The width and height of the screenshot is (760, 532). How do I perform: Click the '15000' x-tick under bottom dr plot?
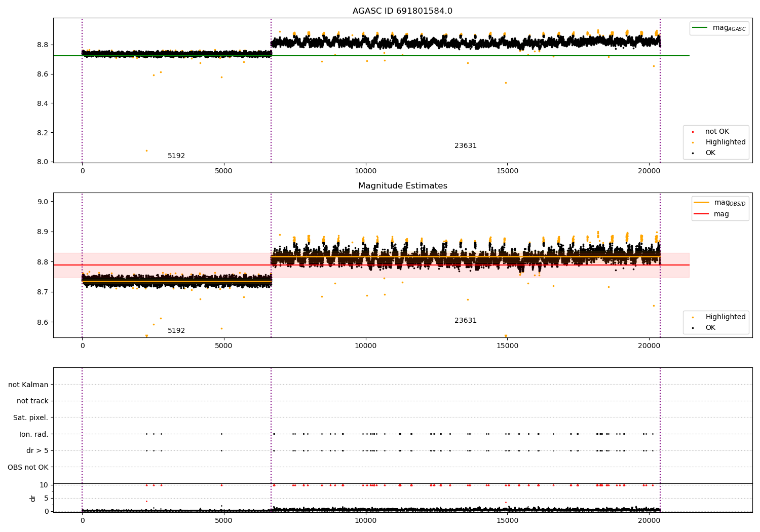click(507, 521)
